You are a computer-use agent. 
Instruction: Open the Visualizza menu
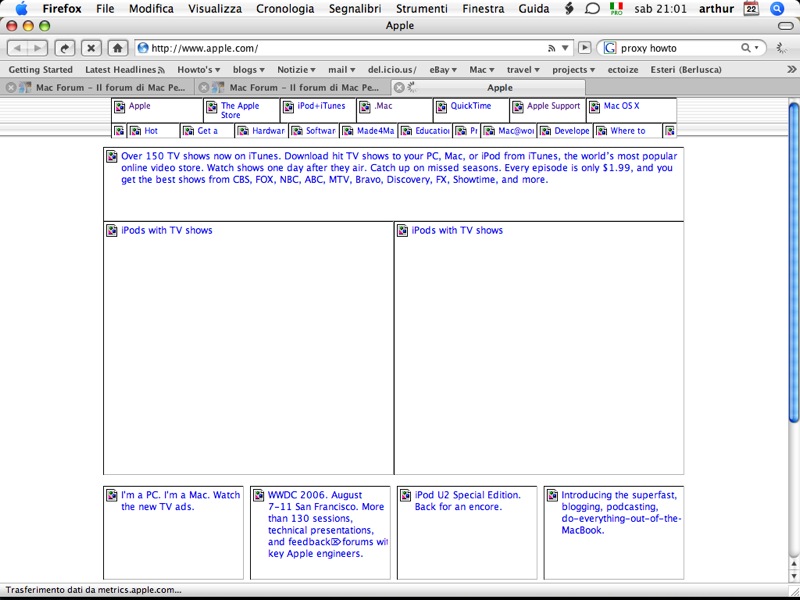coord(215,9)
